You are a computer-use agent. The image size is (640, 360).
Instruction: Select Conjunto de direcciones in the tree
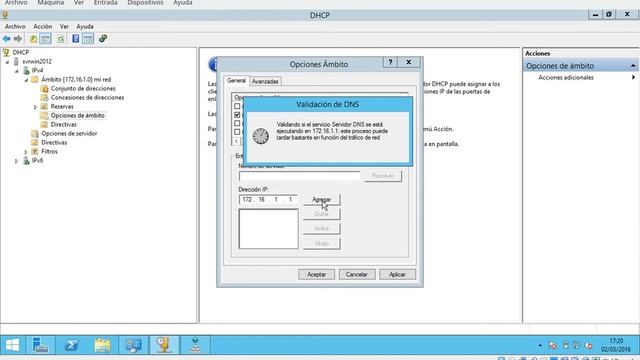click(83, 89)
